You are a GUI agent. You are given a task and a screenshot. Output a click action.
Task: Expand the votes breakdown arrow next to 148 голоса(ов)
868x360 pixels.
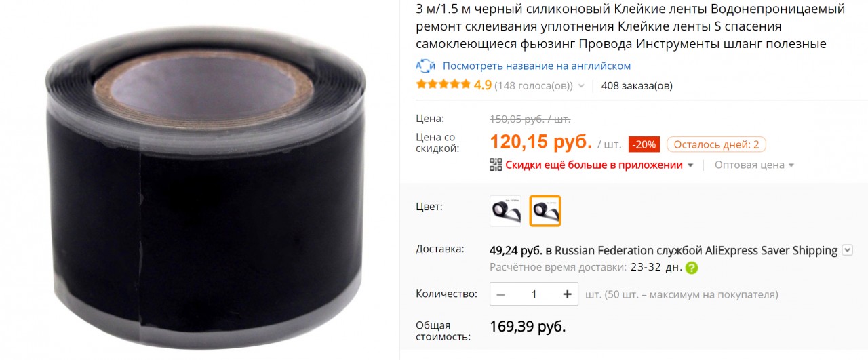581,87
